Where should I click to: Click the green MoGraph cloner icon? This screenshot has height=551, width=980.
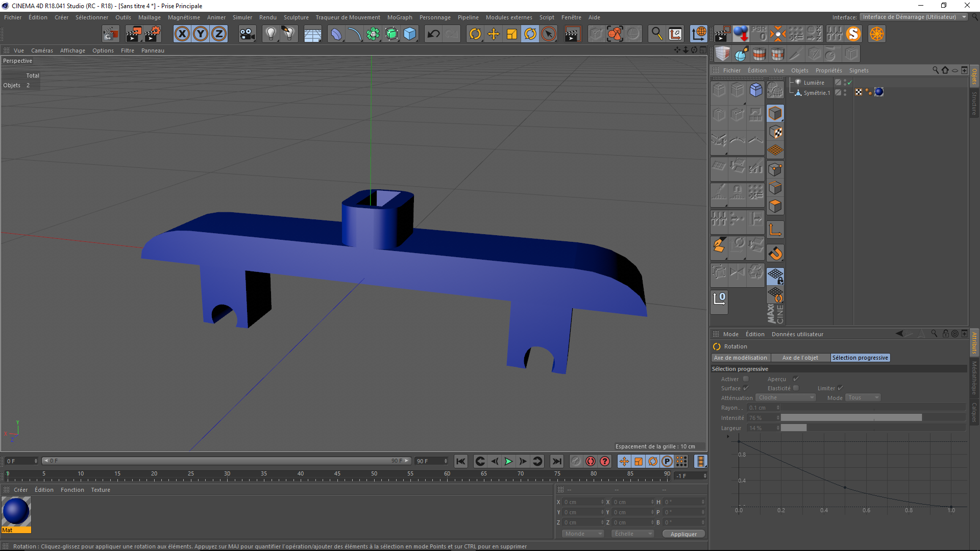373,34
